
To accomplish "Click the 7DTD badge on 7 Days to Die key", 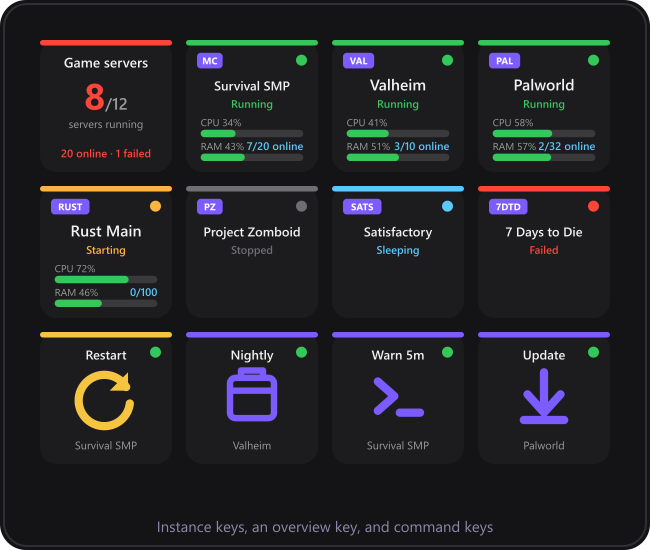I will tap(508, 207).
